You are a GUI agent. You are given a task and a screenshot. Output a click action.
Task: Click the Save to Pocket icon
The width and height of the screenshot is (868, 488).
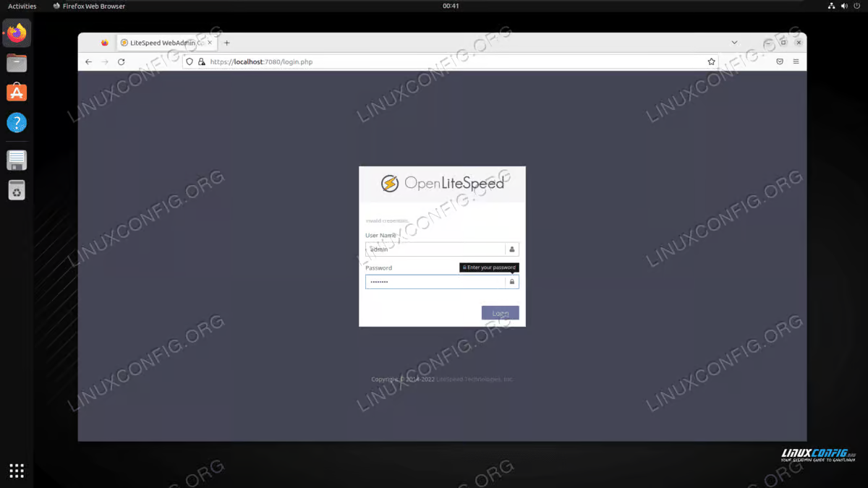pos(780,62)
